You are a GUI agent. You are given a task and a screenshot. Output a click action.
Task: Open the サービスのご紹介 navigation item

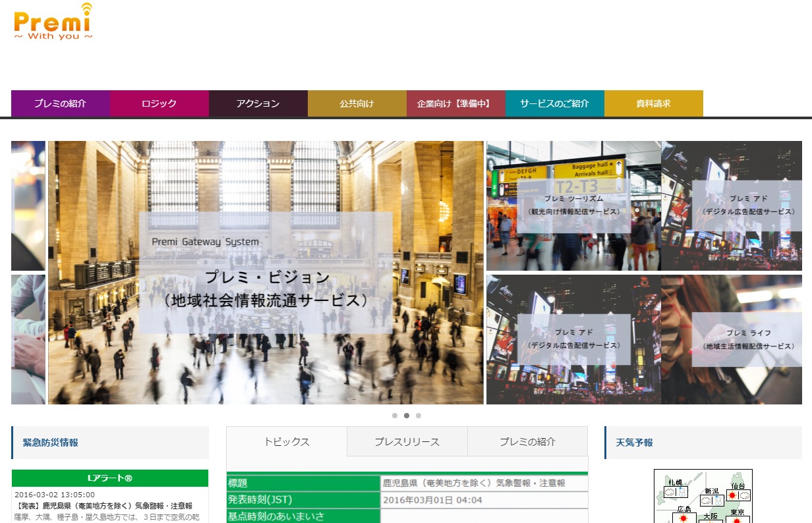click(554, 103)
